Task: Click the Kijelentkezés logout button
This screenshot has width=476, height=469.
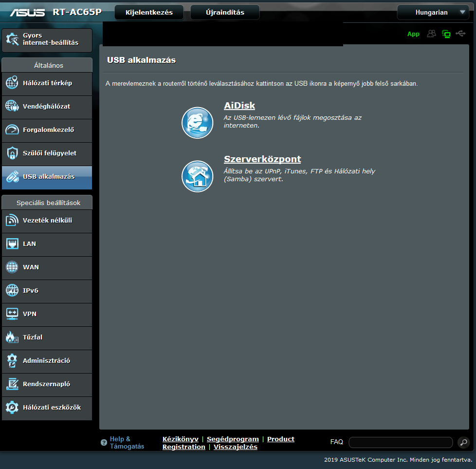Action: click(x=149, y=13)
